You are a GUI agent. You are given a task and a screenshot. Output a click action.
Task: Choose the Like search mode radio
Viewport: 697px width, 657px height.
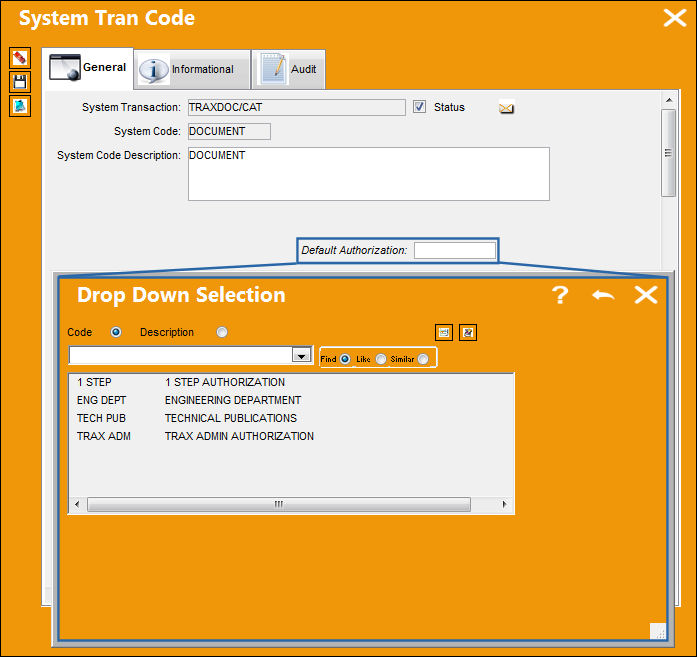381,359
